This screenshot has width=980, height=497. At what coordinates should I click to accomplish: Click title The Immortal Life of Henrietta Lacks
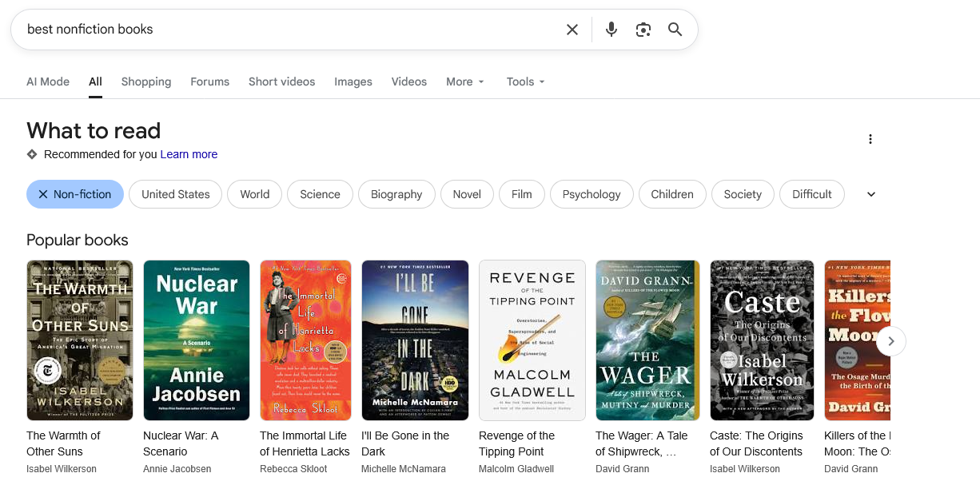[305, 443]
